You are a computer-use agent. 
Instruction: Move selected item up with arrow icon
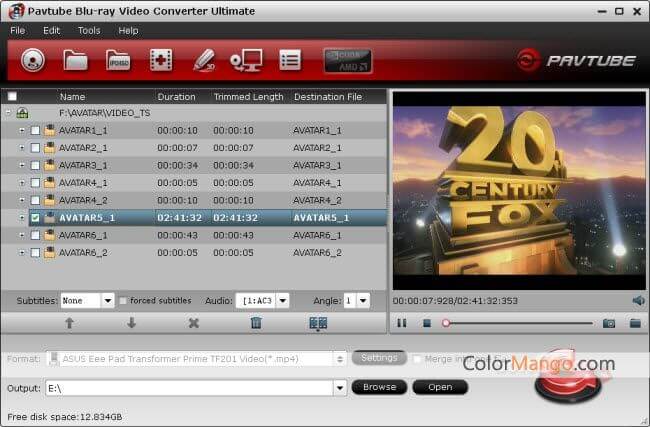(x=69, y=324)
